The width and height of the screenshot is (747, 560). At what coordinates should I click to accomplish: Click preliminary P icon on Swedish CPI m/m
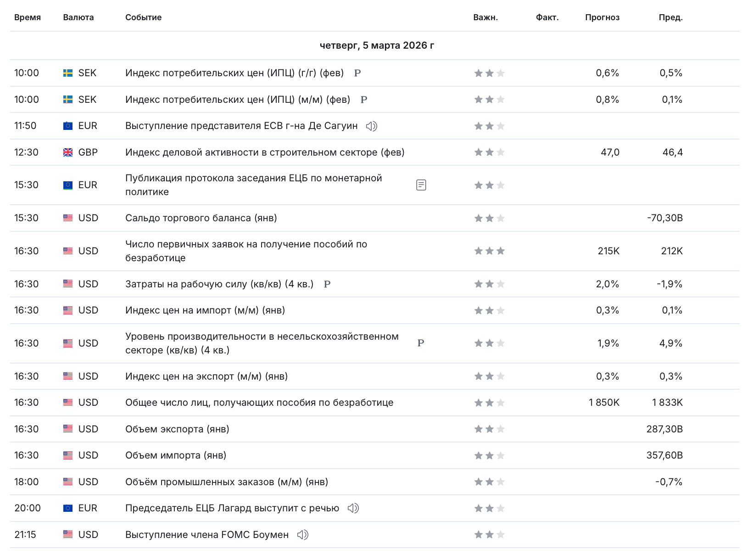[x=364, y=100]
